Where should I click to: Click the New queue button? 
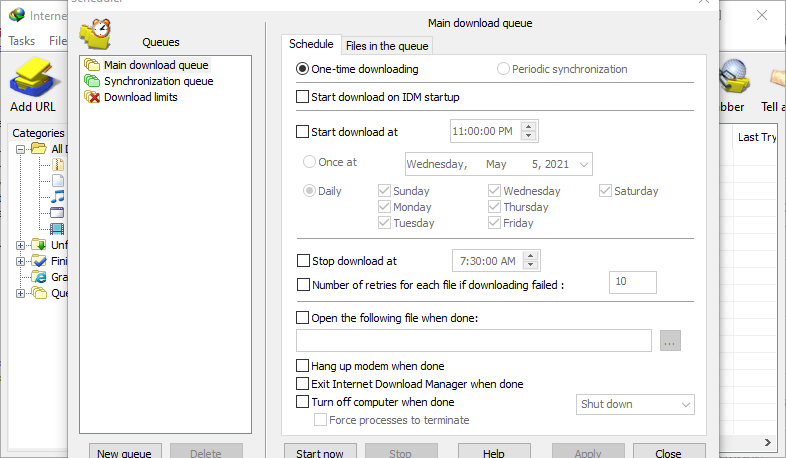125,452
